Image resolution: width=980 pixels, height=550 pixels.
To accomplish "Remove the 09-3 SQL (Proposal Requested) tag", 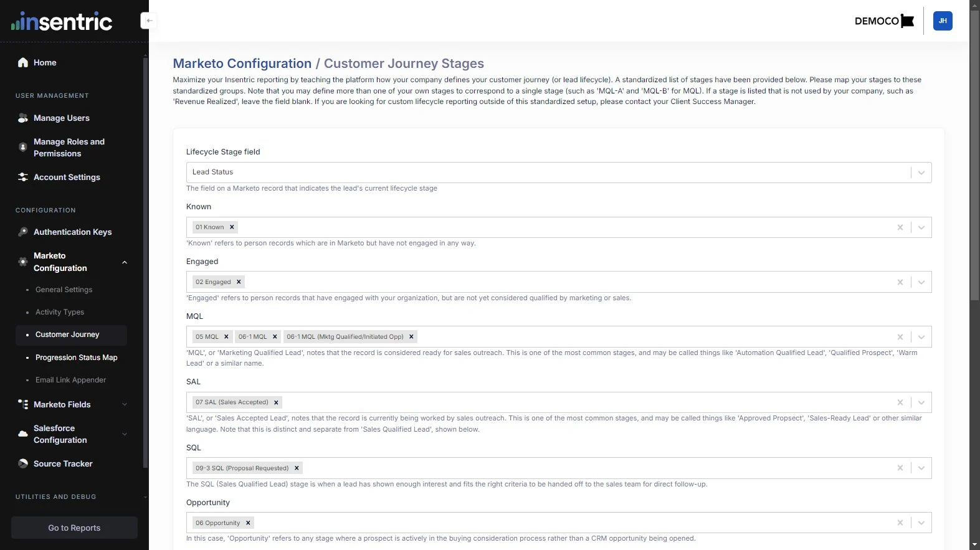I will point(297,468).
